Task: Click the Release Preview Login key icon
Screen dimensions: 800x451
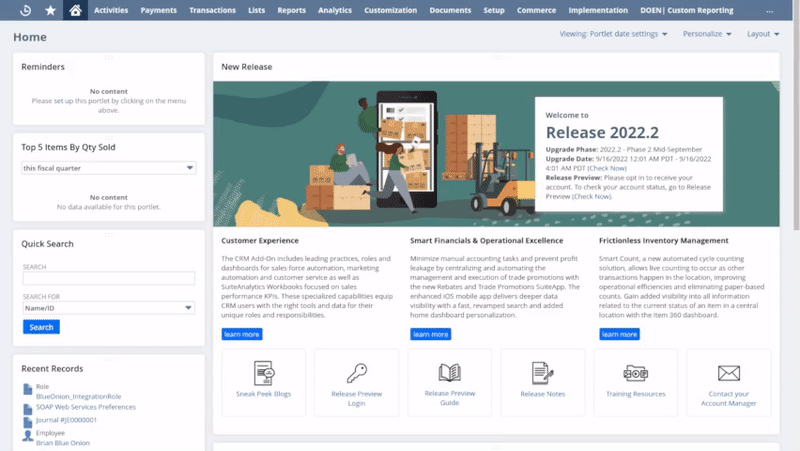Action: tap(357, 373)
